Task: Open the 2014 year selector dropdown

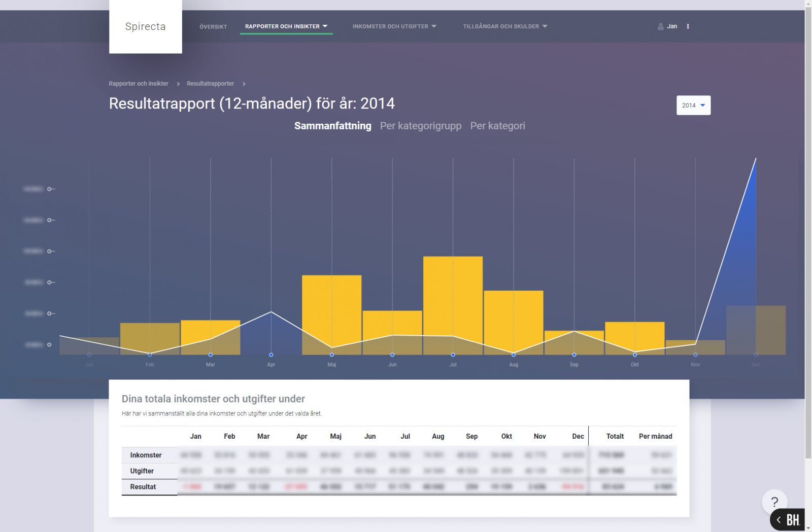Action: click(693, 105)
